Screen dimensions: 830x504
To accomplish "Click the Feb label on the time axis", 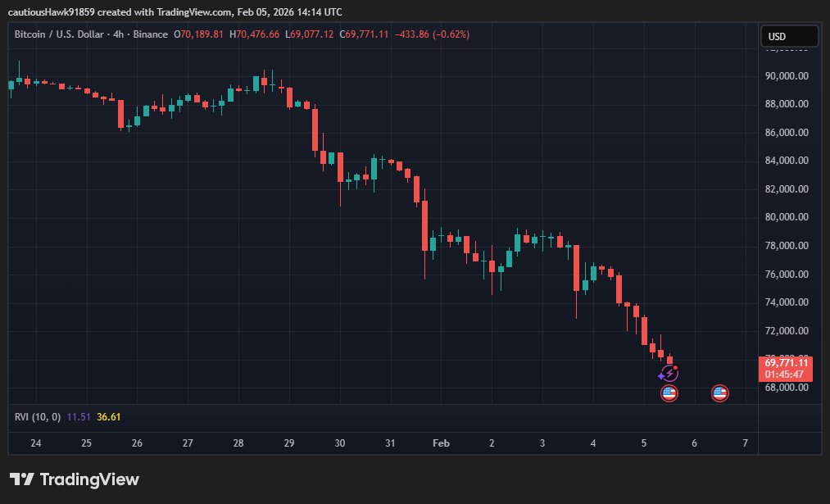I will (441, 443).
